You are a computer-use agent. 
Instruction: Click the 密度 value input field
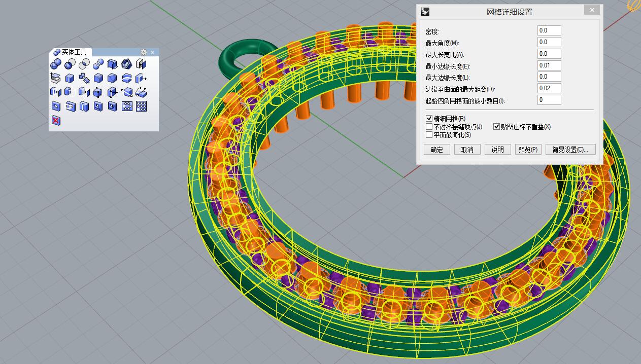click(549, 31)
